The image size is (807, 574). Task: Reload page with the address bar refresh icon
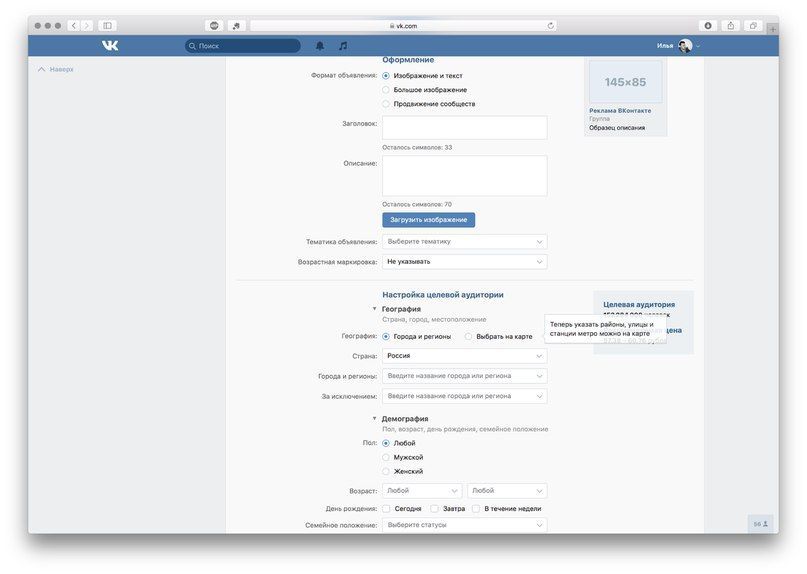pyautogui.click(x=550, y=25)
